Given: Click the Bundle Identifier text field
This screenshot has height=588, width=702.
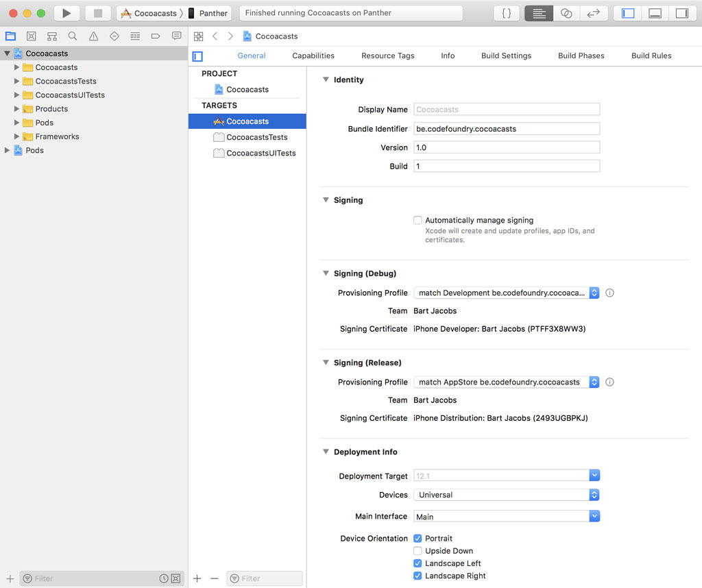Looking at the screenshot, I should pos(507,129).
